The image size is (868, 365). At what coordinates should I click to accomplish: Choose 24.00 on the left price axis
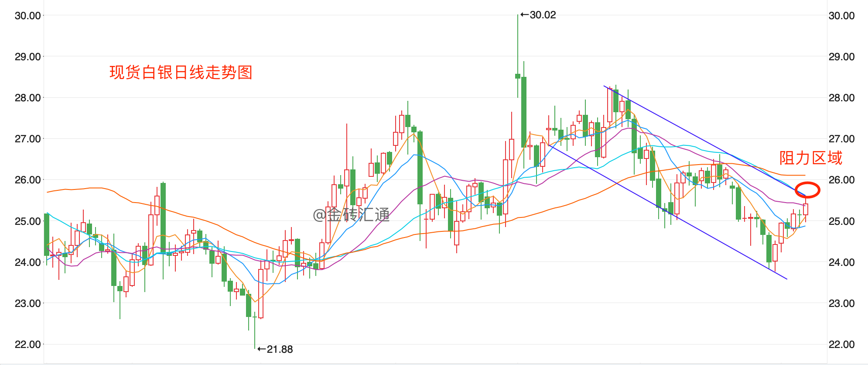28,262
